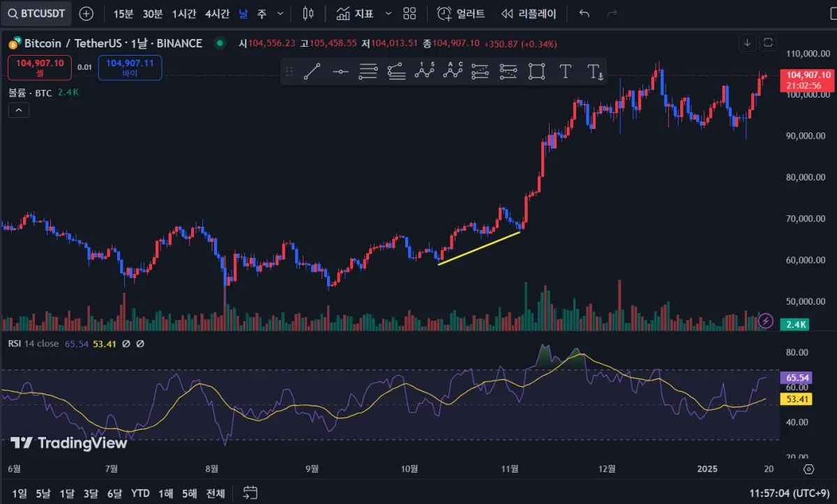The width and height of the screenshot is (837, 504).
Task: Switch to the 30분 timeframe
Action: pyautogui.click(x=153, y=13)
